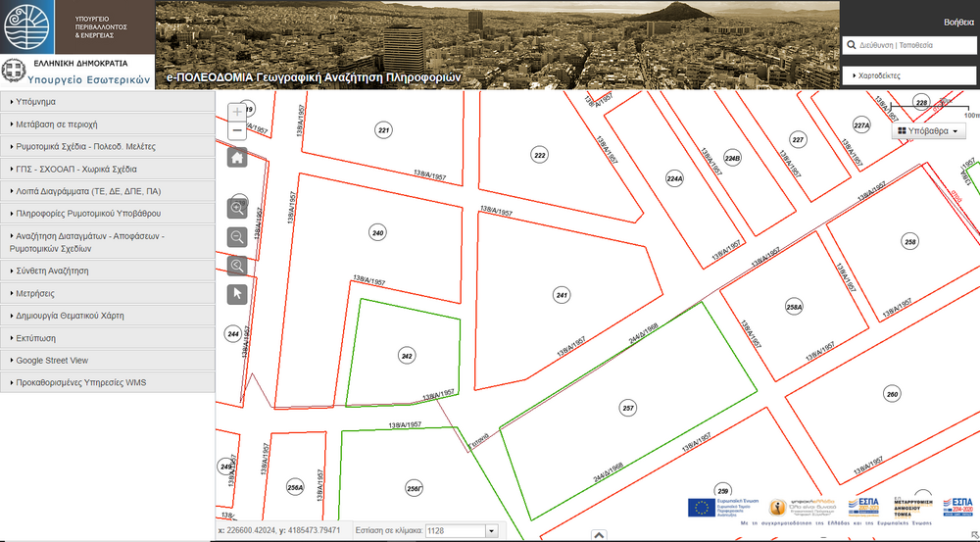
Task: Open the Εστίαση σε κλίμακα scale combo box
Action: click(463, 530)
